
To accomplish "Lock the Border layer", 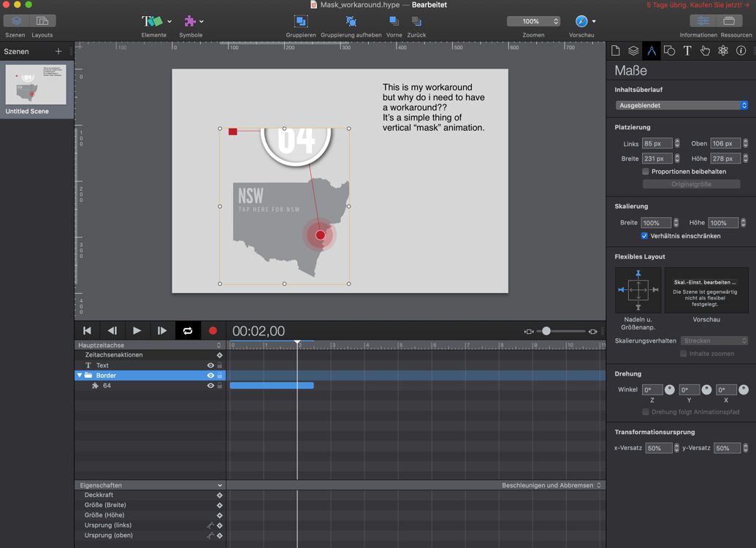I will 220,375.
